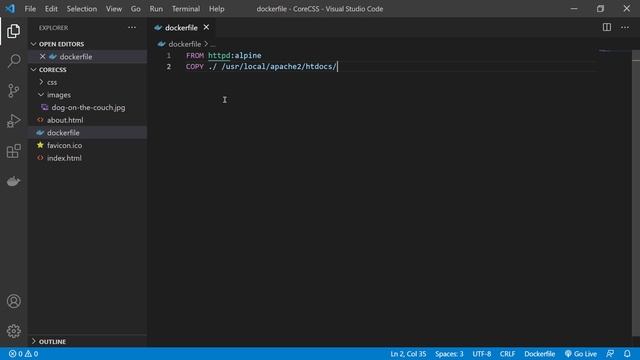Click the htdocs path on line 2
This screenshot has width=640, height=360.
[320, 67]
